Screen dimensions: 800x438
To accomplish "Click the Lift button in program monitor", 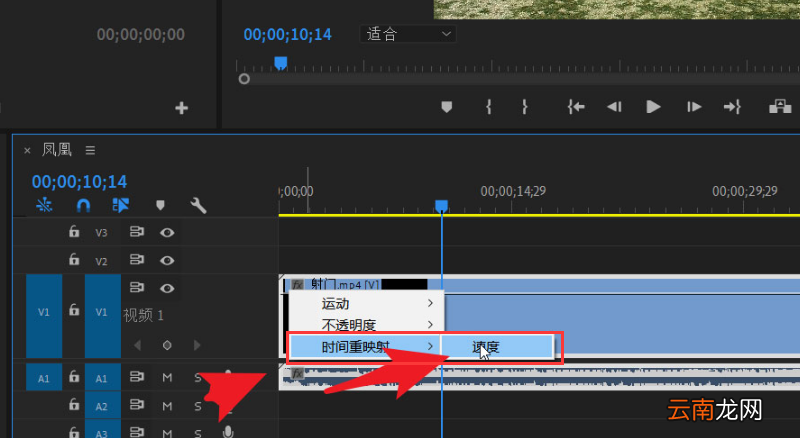I will point(780,107).
